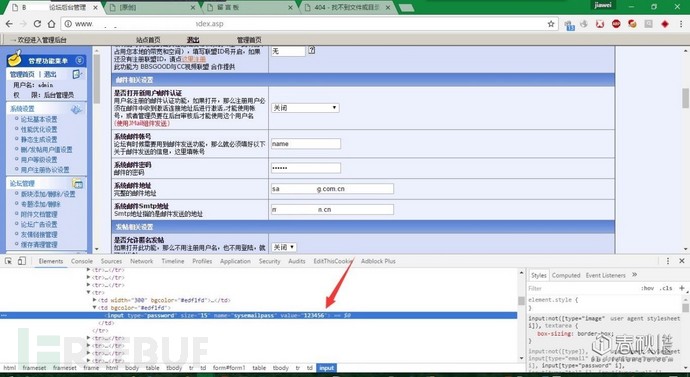Click the 系统设置 section icon
This screenshot has height=377, width=690.
[x=77, y=109]
